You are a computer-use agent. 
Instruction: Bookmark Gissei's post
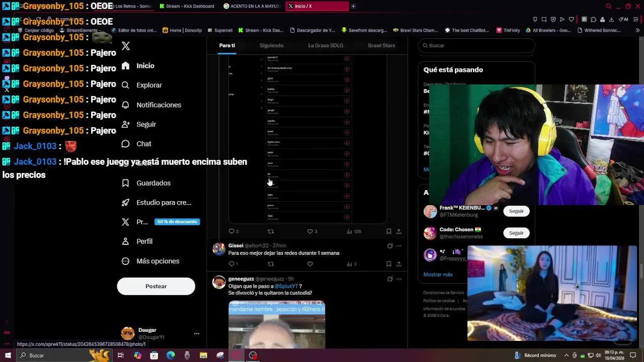click(x=389, y=264)
